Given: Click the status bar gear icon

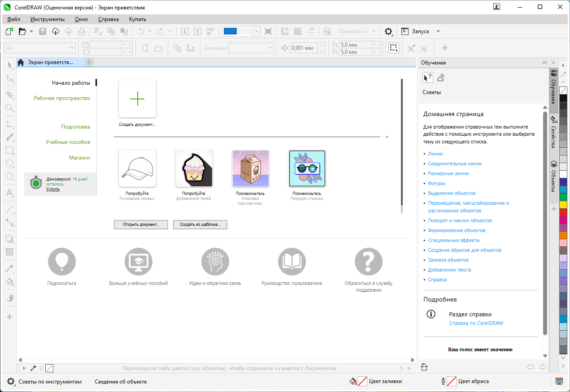Looking at the screenshot, I should pyautogui.click(x=11, y=382).
